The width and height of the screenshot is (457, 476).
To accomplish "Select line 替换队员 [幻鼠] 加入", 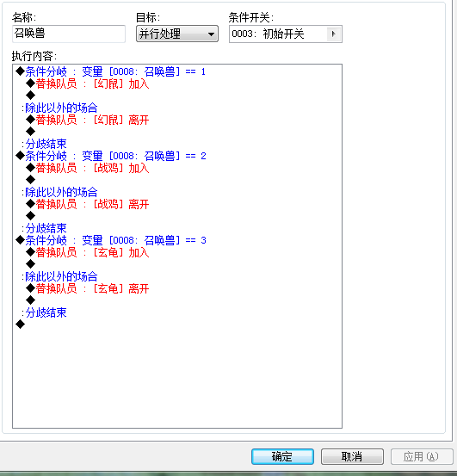I will 88,83.
